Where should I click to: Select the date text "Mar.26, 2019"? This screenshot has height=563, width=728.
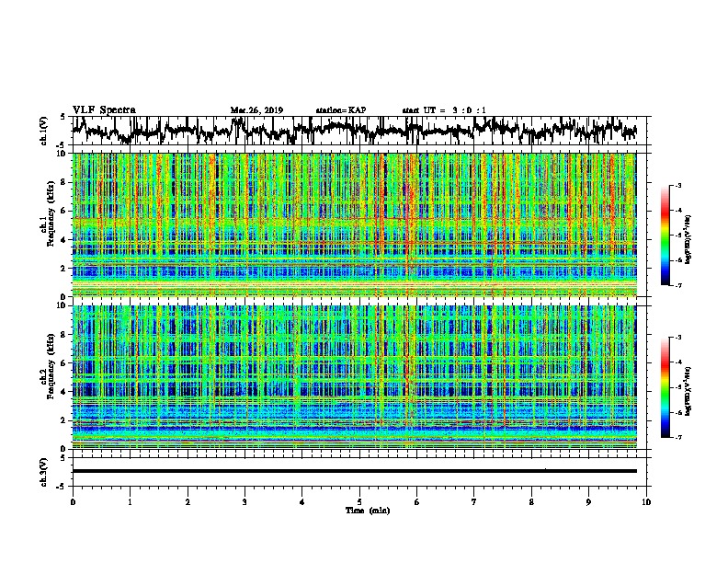[256, 110]
